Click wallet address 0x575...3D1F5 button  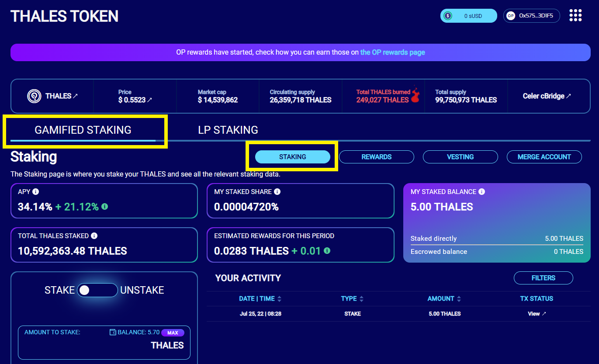point(532,16)
